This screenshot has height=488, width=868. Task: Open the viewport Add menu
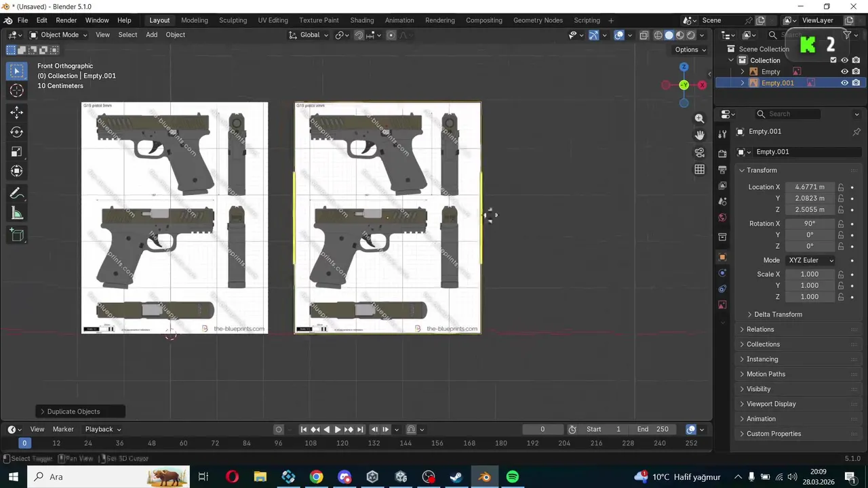point(151,35)
